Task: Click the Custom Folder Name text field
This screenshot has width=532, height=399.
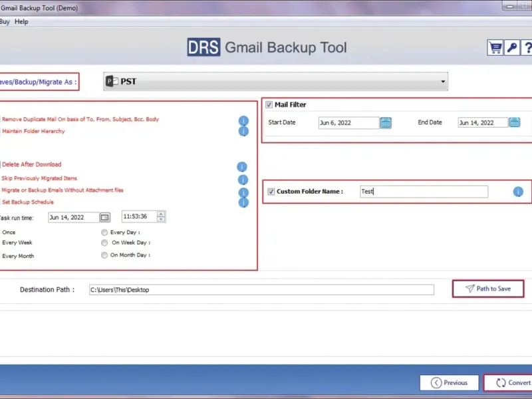Action: [x=424, y=192]
